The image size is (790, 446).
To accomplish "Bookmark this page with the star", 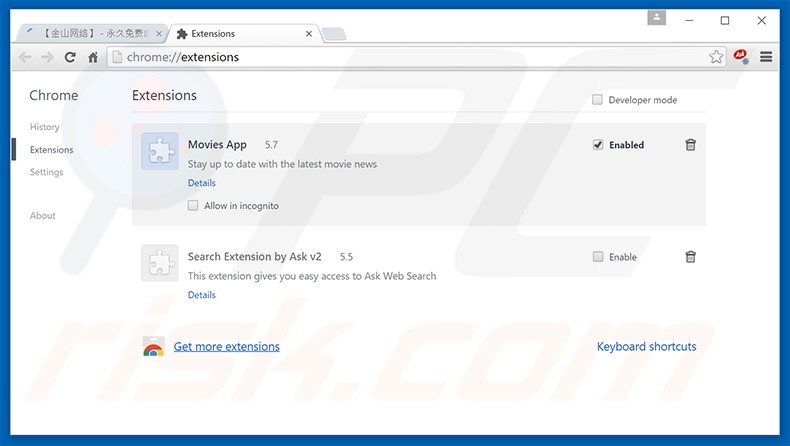I will [716, 57].
